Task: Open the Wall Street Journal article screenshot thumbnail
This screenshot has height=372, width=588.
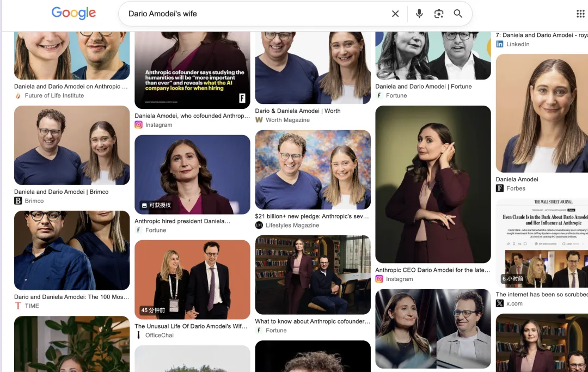Action: point(542,244)
